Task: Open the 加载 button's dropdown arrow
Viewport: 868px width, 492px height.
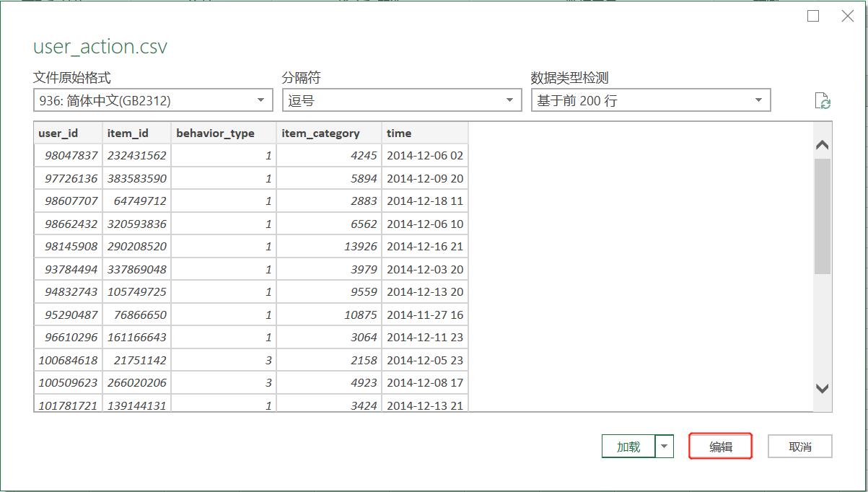Action: 665,446
